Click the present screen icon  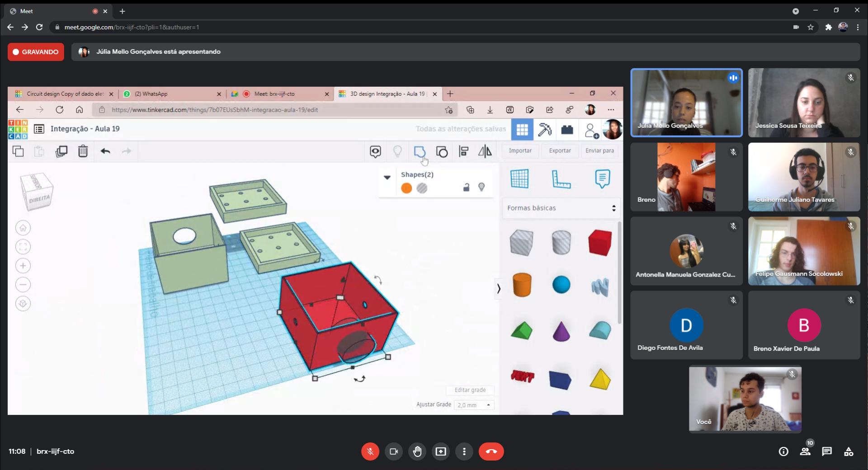coord(441,451)
